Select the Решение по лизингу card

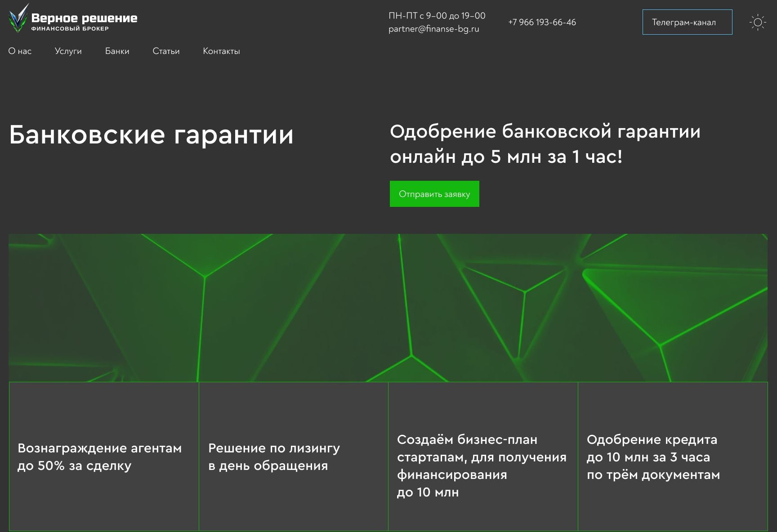[x=293, y=456]
